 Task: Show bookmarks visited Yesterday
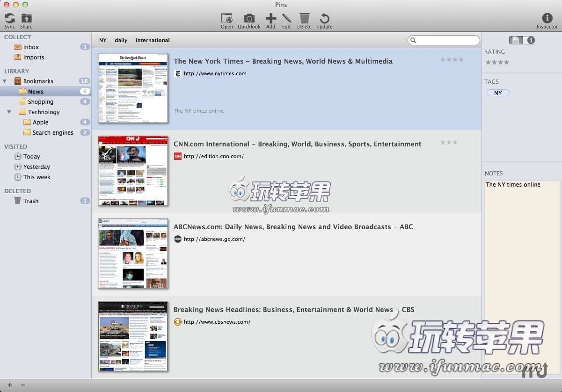coord(45,167)
